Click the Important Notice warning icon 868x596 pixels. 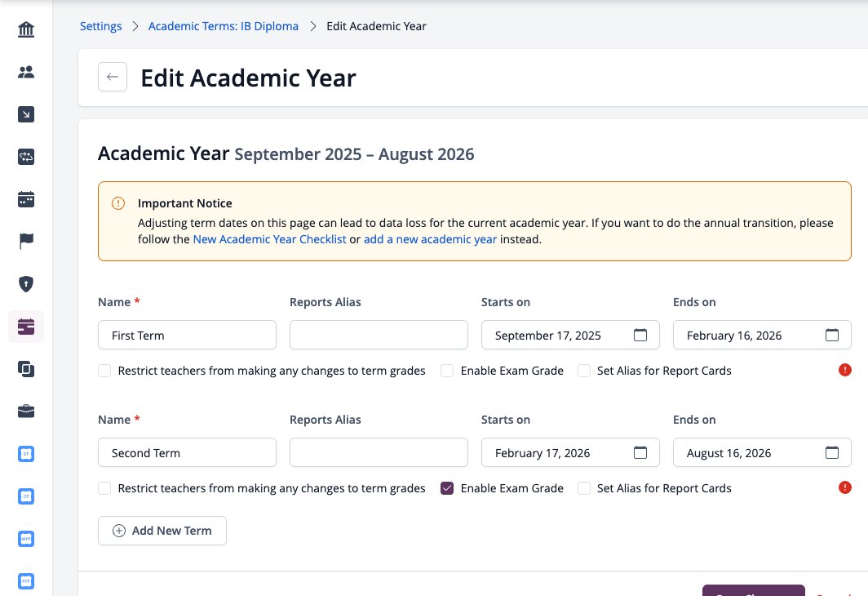[x=118, y=203]
